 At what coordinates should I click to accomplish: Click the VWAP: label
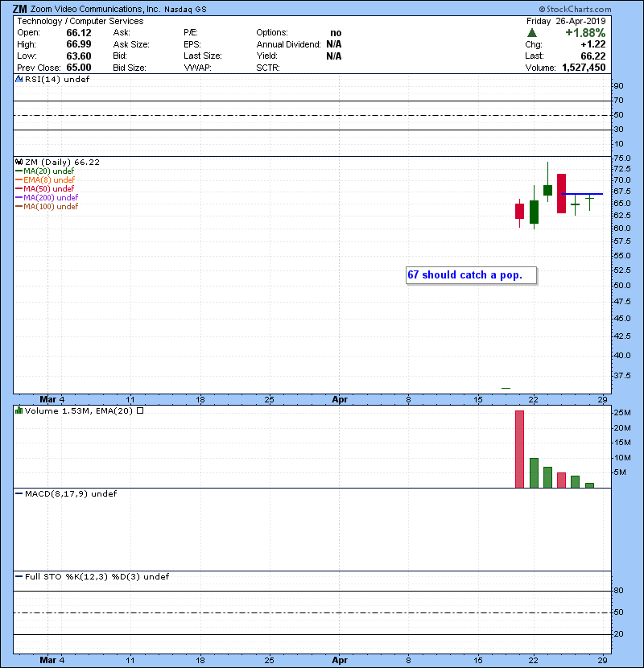pos(198,68)
